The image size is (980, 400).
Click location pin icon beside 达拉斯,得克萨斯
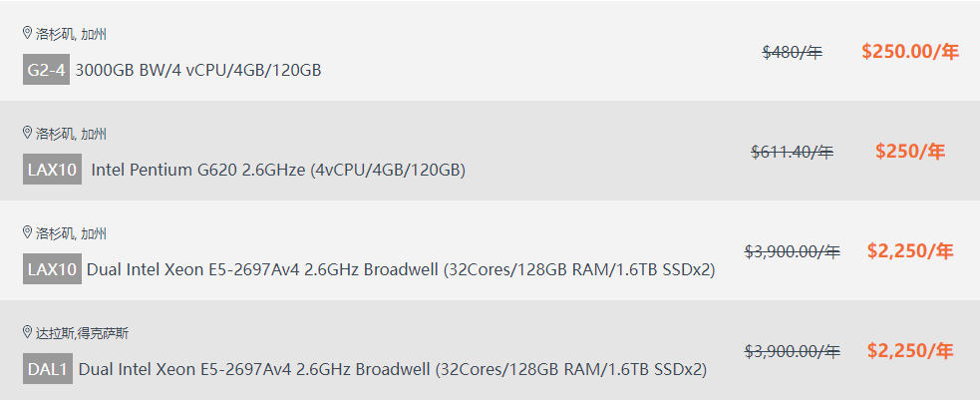pos(28,332)
